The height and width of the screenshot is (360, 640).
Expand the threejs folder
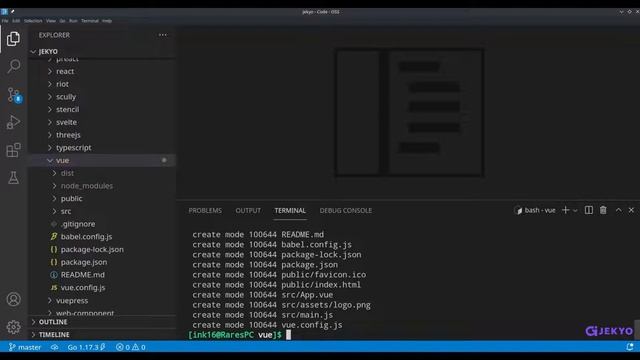102,135
